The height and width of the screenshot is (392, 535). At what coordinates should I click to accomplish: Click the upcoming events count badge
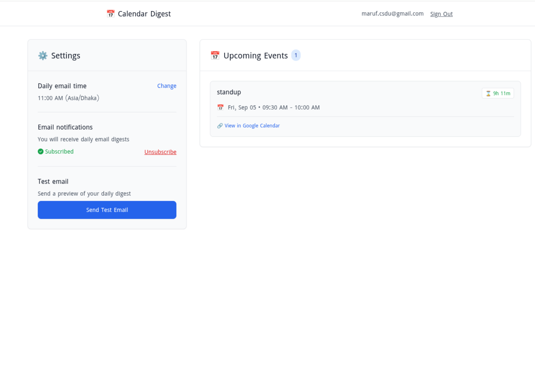(296, 55)
